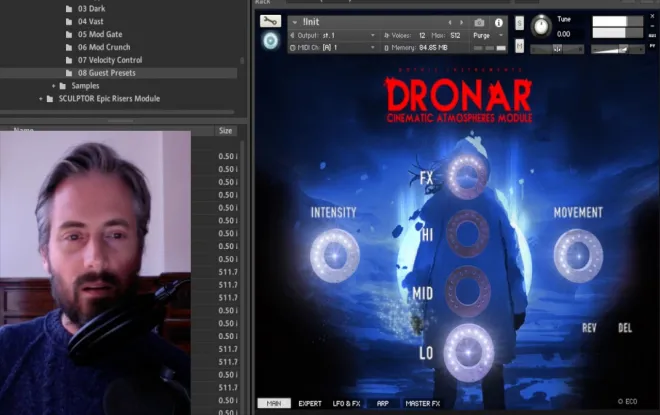Remove the instrument with the X button
The width and height of the screenshot is (660, 415).
[652, 16]
